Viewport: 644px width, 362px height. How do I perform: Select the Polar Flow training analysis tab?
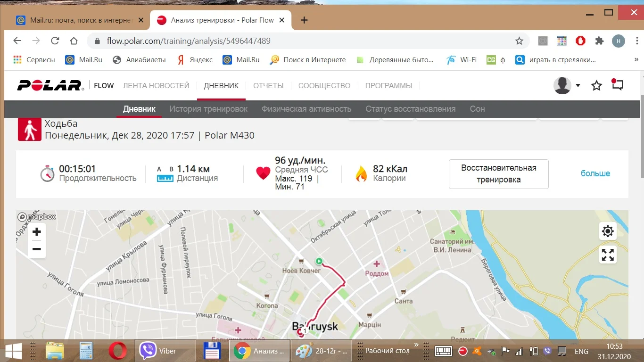[221, 20]
